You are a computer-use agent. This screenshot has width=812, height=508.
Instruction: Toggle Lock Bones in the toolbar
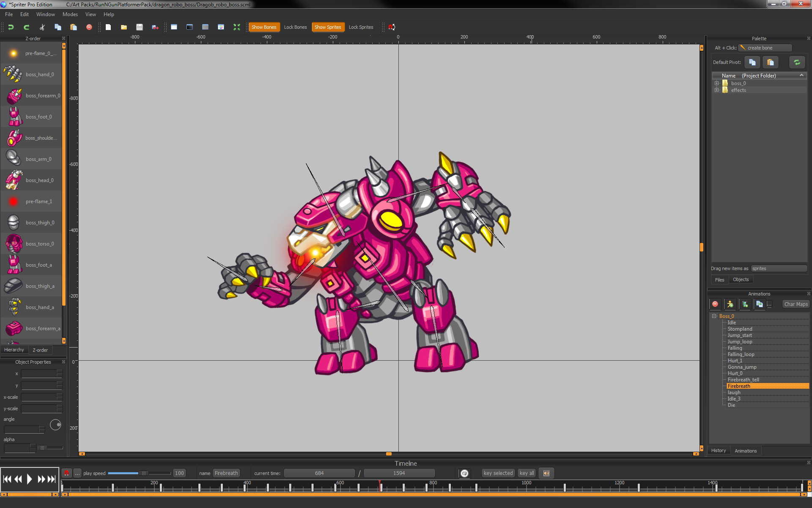click(295, 27)
